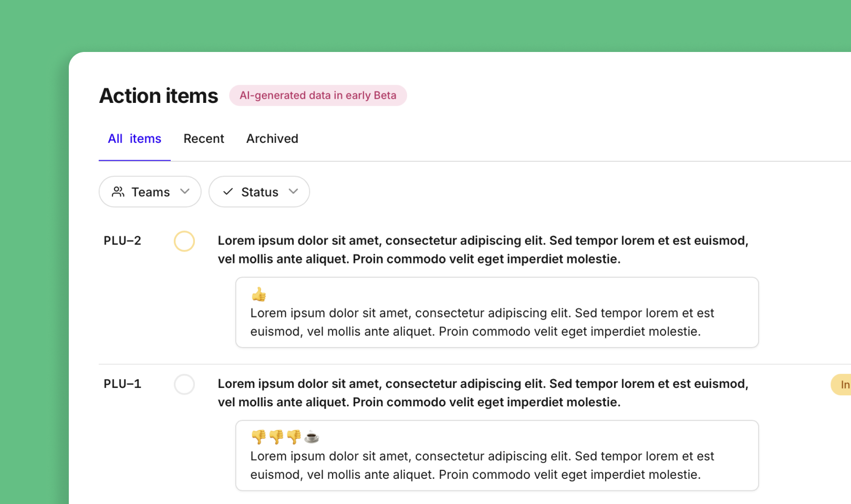Toggle the PLU-1 status circle
This screenshot has height=504, width=851.
point(184,384)
